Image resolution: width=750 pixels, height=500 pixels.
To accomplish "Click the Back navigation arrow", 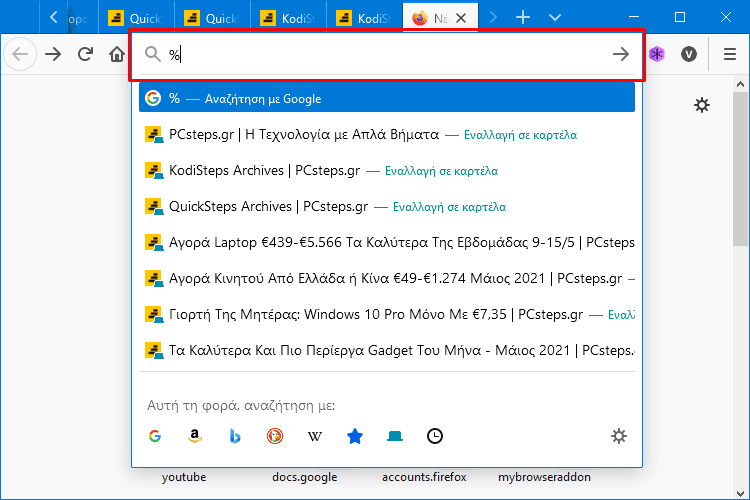I will coord(20,54).
